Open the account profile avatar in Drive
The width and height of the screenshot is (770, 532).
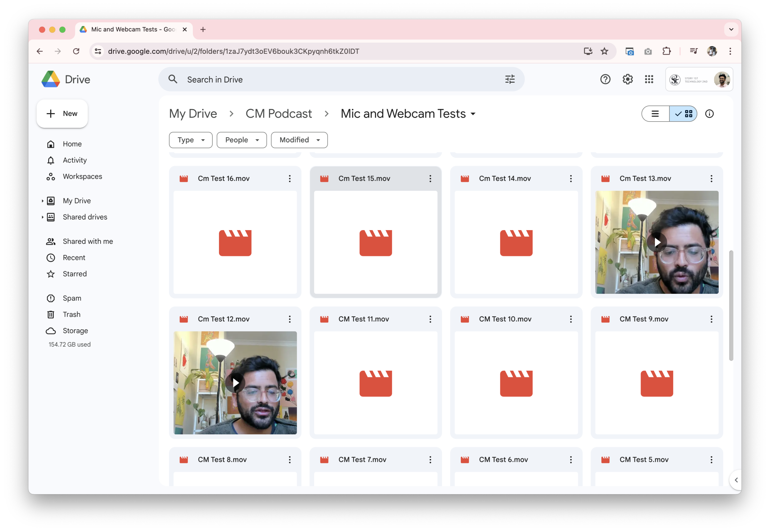coord(721,79)
